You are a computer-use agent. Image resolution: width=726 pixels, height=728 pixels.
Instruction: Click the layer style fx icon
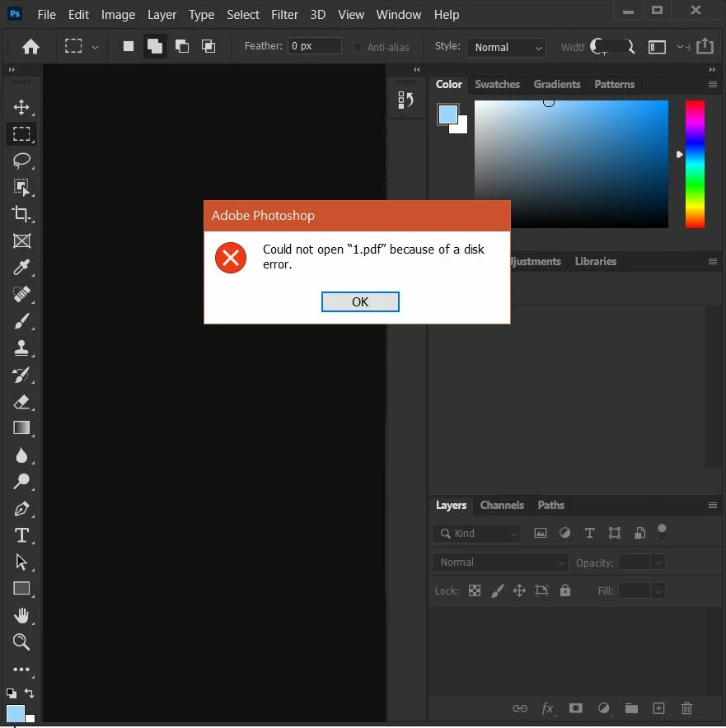point(548,708)
